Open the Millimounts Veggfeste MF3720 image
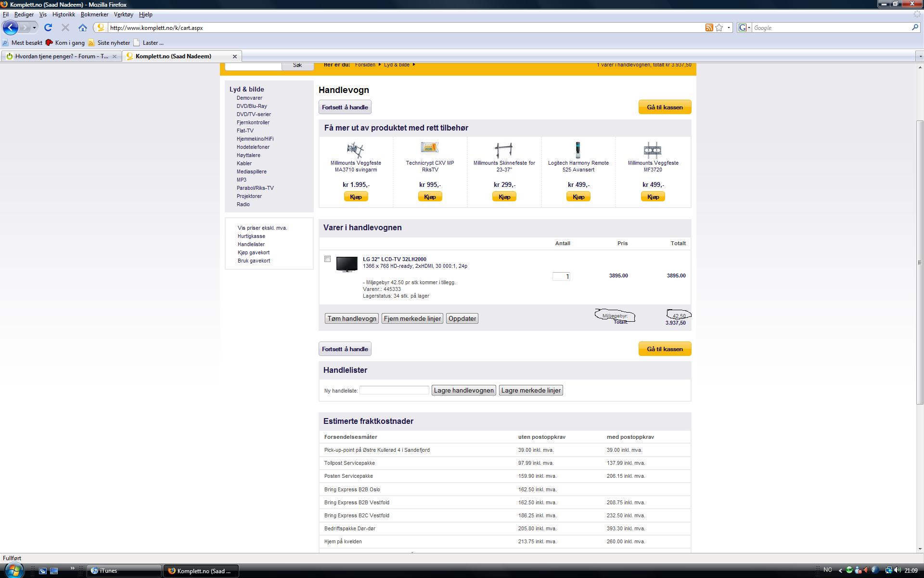This screenshot has height=578, width=924. [x=653, y=149]
